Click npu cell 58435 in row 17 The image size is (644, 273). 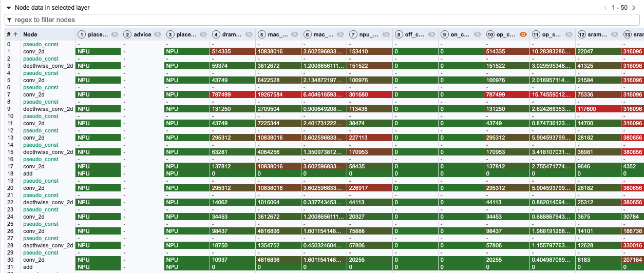click(370, 166)
